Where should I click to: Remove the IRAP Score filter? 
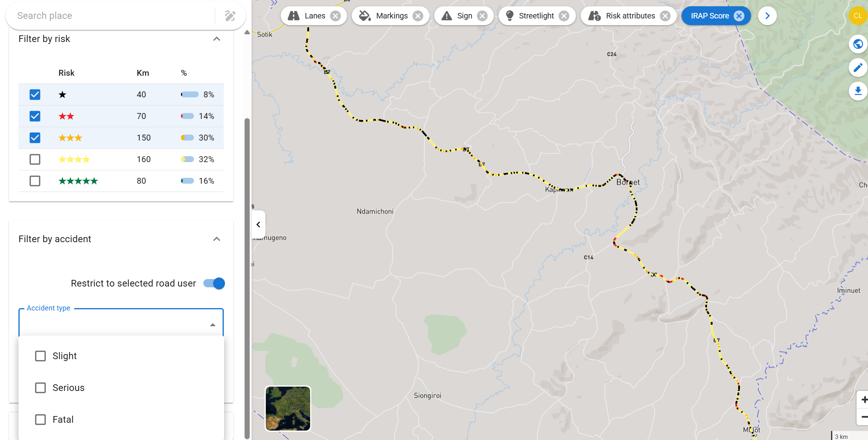point(739,16)
